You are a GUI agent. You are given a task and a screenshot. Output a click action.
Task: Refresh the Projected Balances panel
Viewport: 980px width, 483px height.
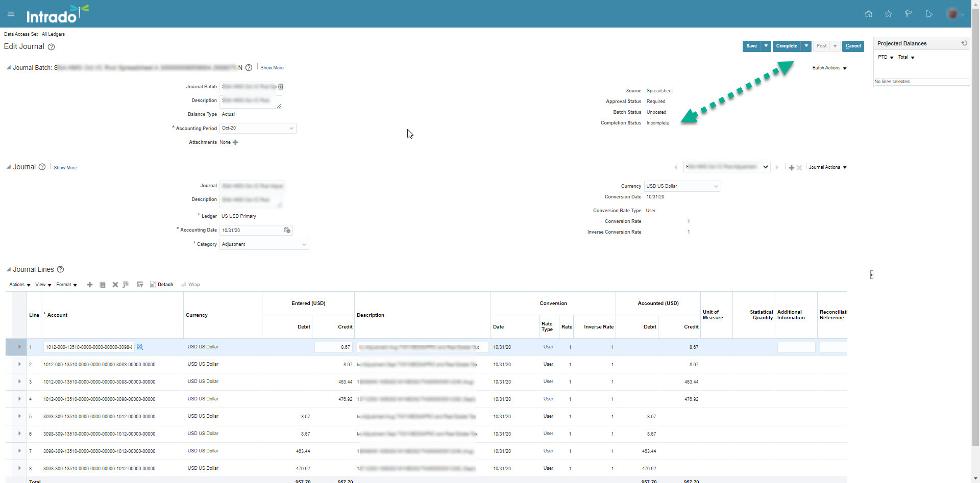click(964, 43)
